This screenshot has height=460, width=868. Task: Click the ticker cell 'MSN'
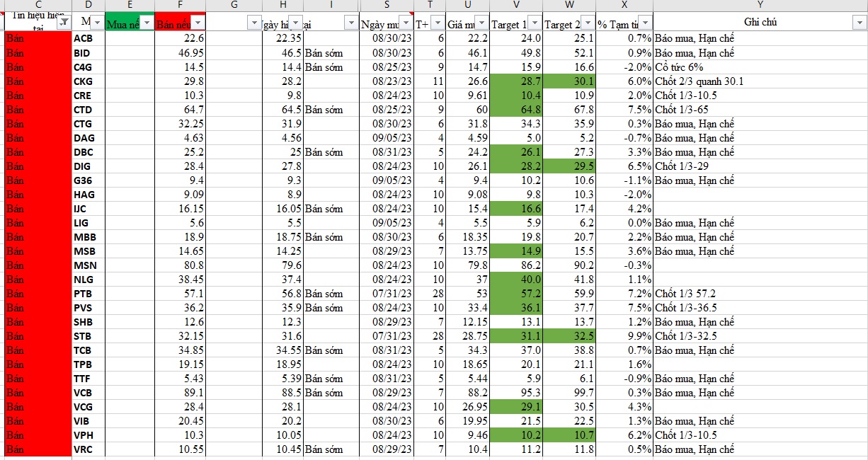(88, 265)
